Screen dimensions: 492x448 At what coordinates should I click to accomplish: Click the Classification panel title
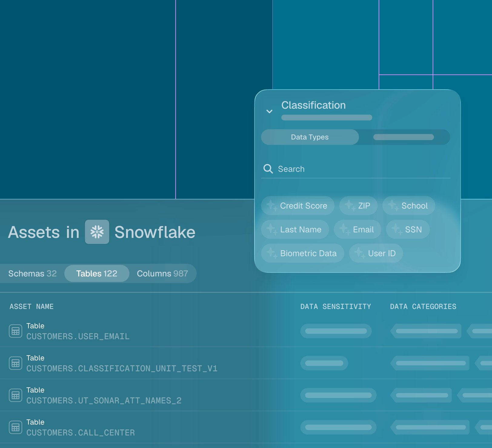314,105
